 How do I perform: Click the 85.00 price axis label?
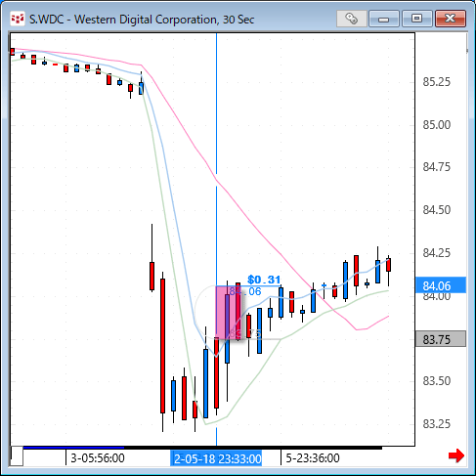pyautogui.click(x=437, y=124)
